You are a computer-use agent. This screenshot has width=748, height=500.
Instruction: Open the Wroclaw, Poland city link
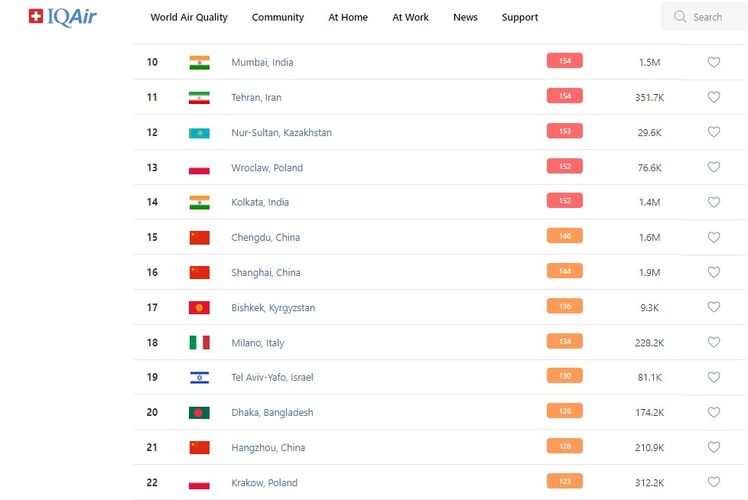tap(267, 167)
